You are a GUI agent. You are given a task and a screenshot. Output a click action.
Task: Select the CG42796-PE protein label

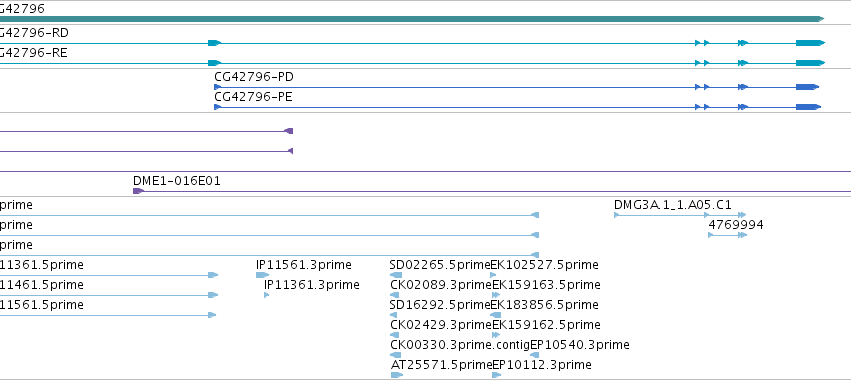point(253,97)
